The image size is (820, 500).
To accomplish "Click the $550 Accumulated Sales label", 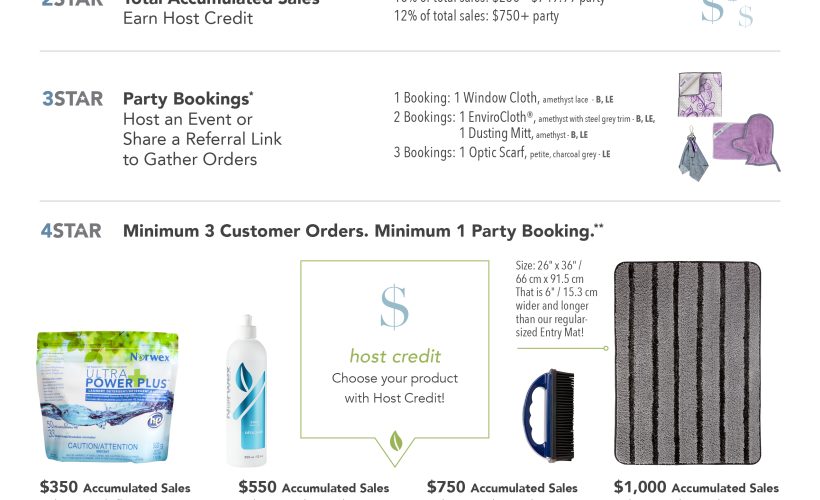I will pos(314,487).
